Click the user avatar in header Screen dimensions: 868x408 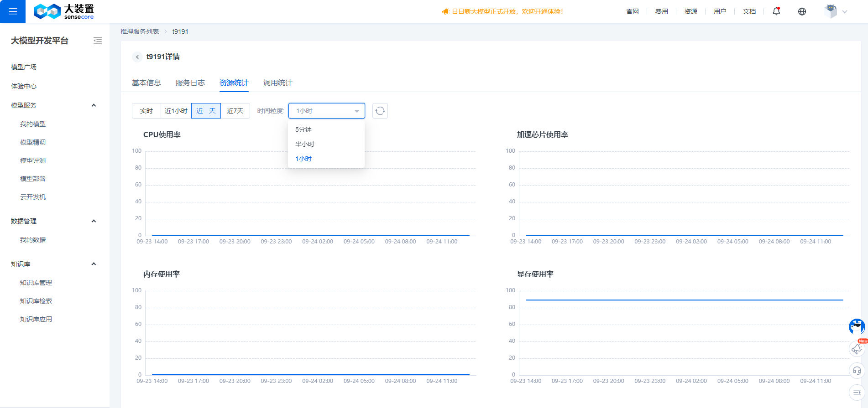[831, 11]
